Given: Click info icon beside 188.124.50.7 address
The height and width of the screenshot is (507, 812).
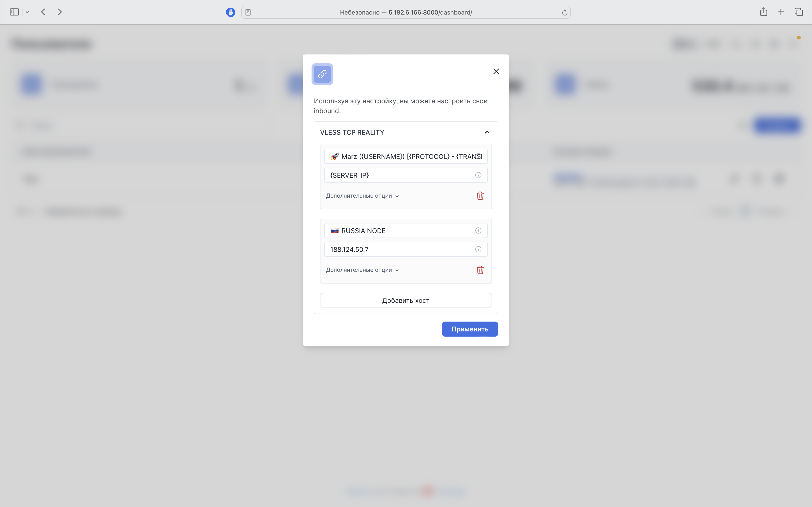Looking at the screenshot, I should (478, 249).
